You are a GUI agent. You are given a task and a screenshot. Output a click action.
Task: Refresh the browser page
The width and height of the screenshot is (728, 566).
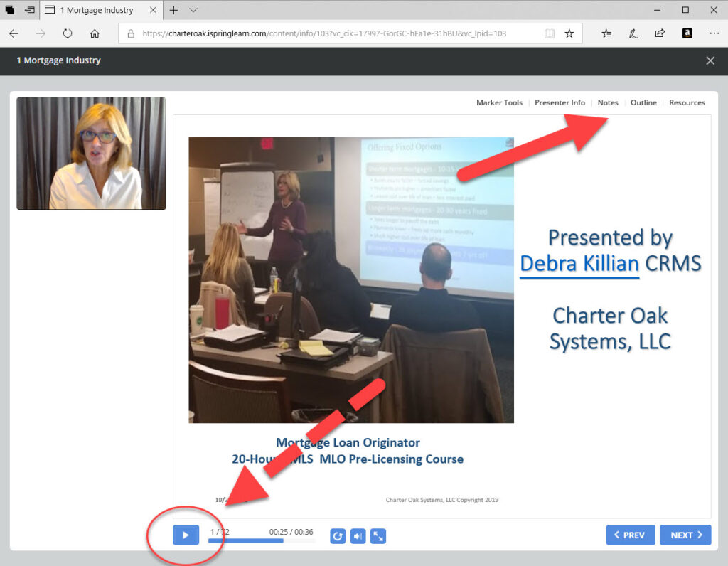click(68, 33)
